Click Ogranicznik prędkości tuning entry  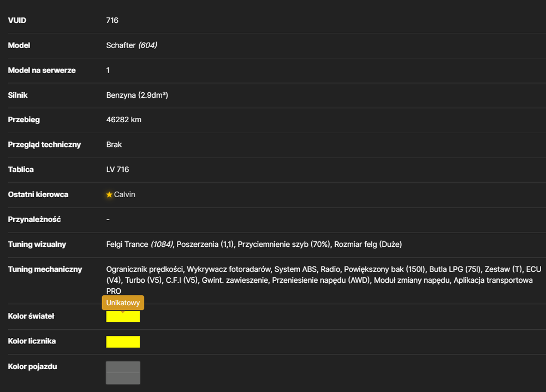145,270
